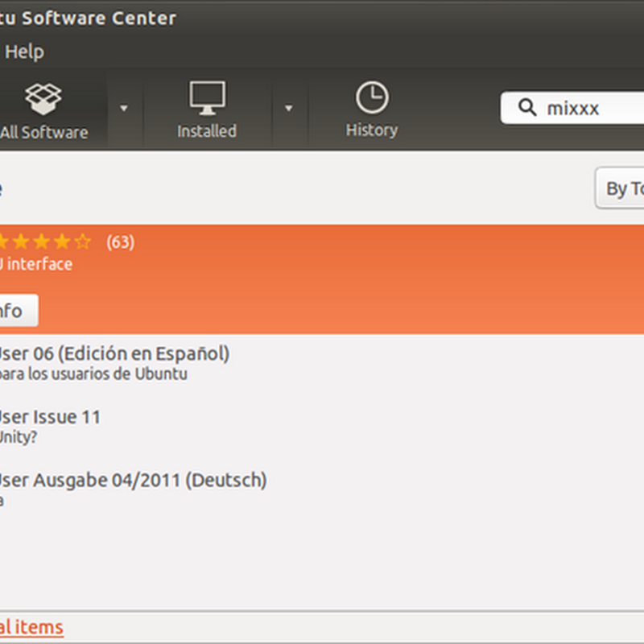The image size is (644, 644).
Task: Focus the search field containing mixxx
Action: (572, 108)
